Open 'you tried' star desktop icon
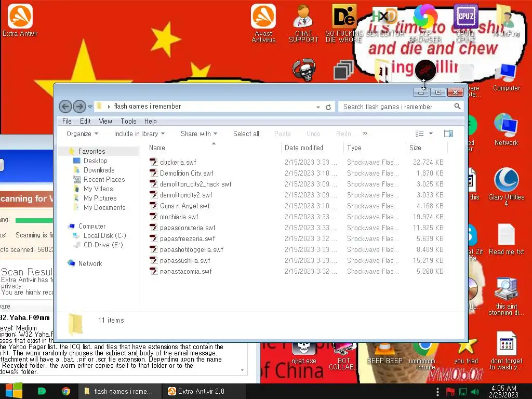 466,352
